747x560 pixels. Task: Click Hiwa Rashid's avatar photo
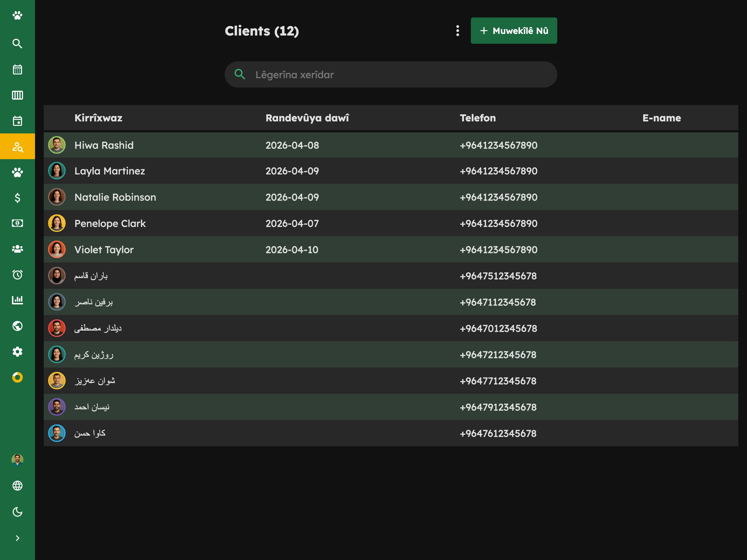coord(57,145)
